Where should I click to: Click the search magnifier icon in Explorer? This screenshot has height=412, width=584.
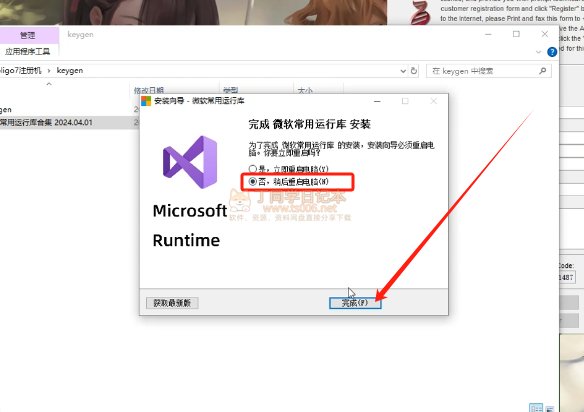click(543, 71)
